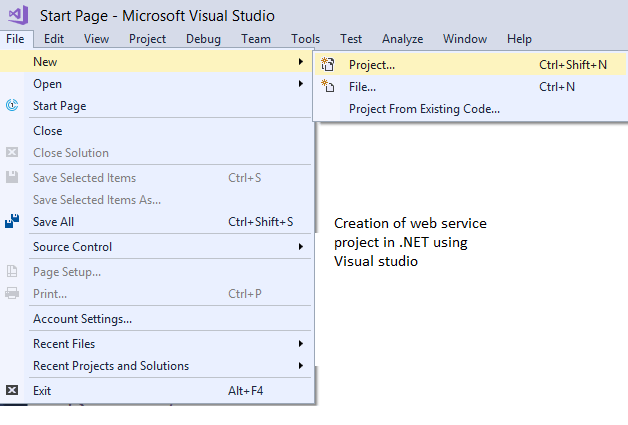Click the Save Selected Items floppy icon
The image size is (628, 425).
tap(12, 177)
